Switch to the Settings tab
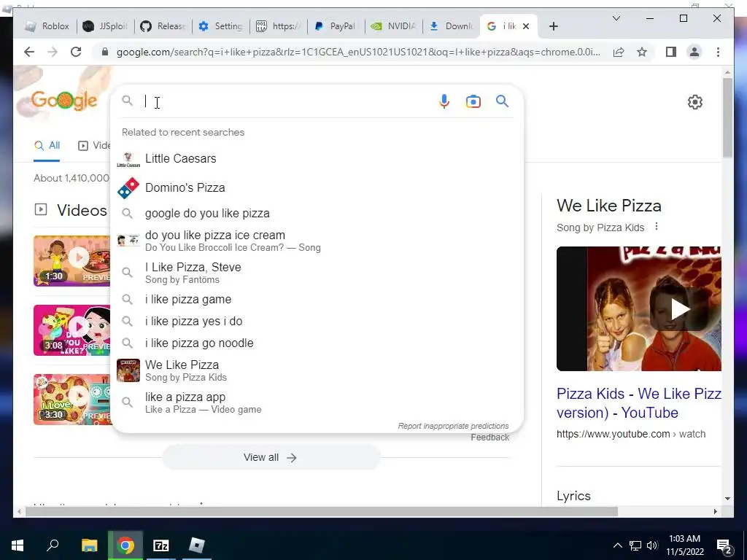Viewport: 747px width, 560px height. (x=220, y=26)
